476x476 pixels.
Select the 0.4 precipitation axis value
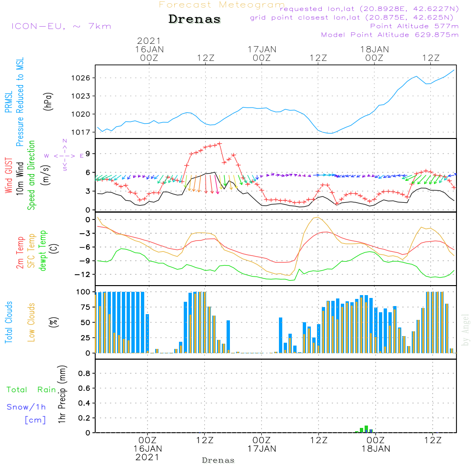click(84, 403)
